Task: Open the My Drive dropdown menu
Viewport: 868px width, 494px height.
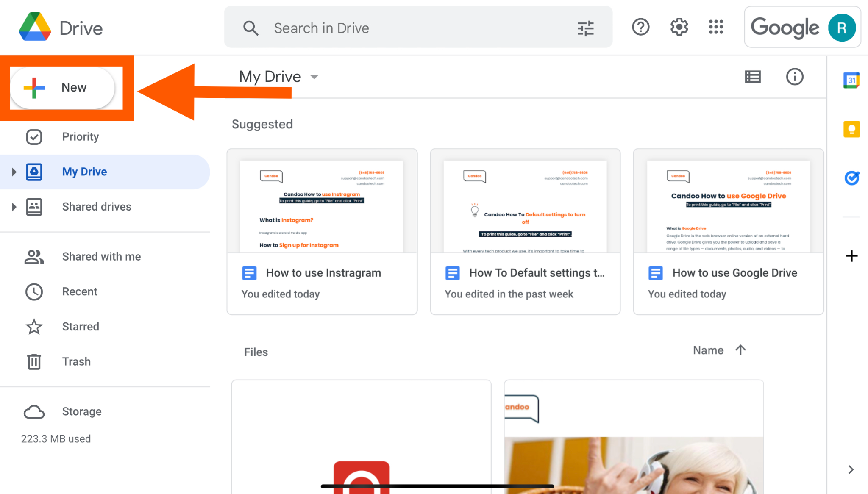Action: point(314,77)
